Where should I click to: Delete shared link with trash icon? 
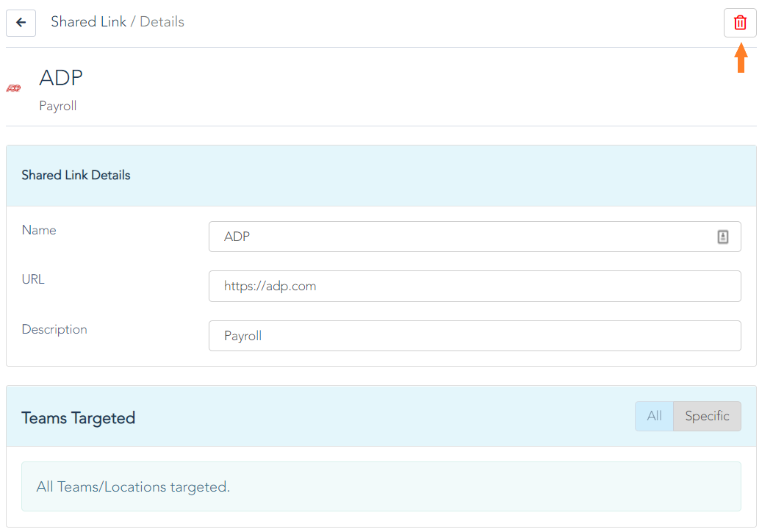pyautogui.click(x=740, y=23)
